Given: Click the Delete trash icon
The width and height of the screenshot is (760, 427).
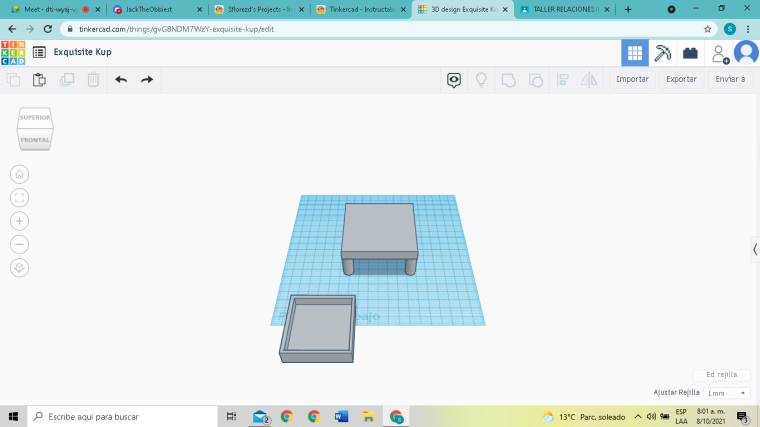Looking at the screenshot, I should [x=93, y=79].
